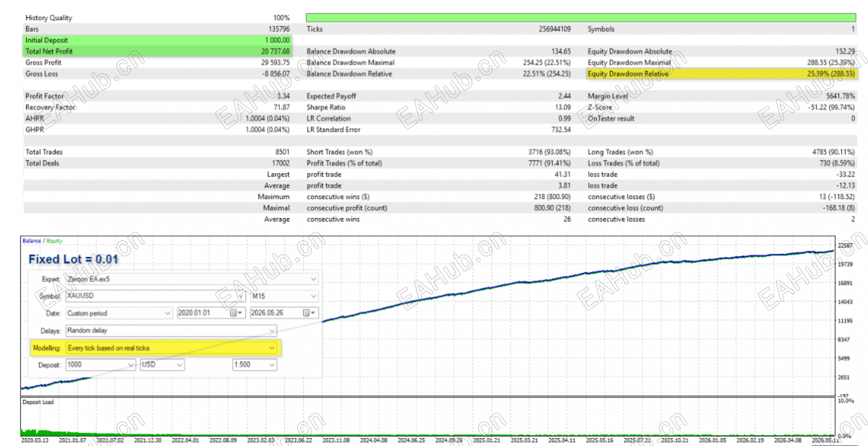Select Loss Trades value 730 (8.59%)
This screenshot has height=446, width=868.
[835, 164]
